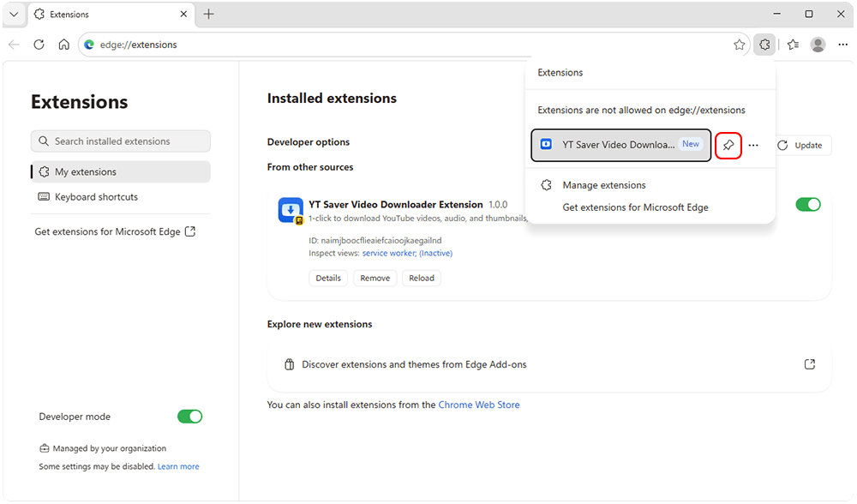Open the Favorites list icon
The image size is (857, 504).
(793, 45)
